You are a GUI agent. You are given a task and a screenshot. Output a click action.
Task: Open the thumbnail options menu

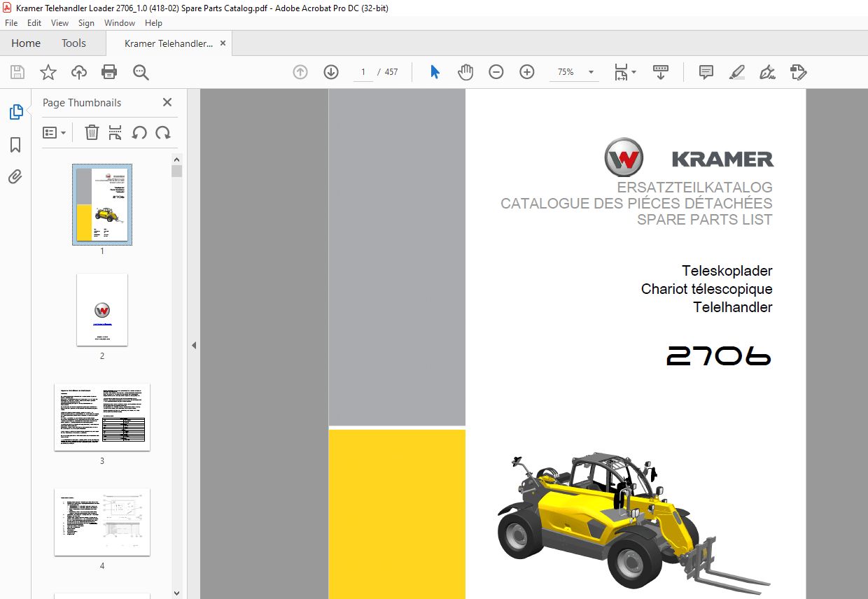[x=55, y=132]
